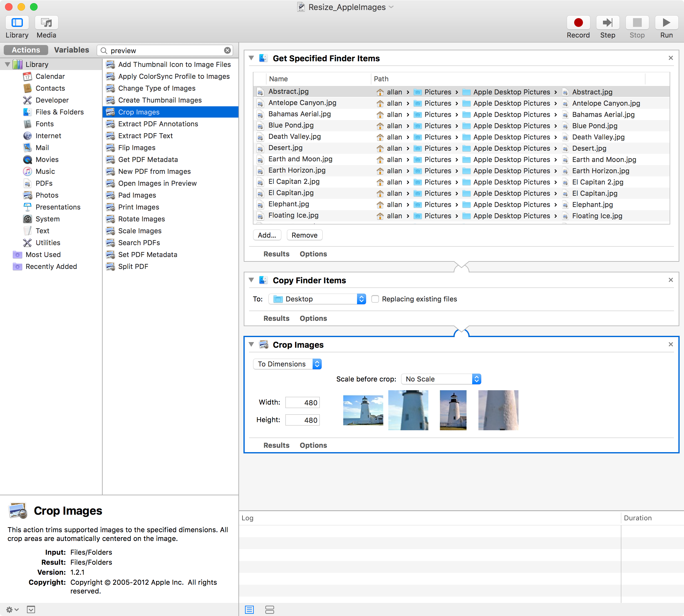The height and width of the screenshot is (616, 684).
Task: Open the Media browser icon
Action: click(46, 23)
